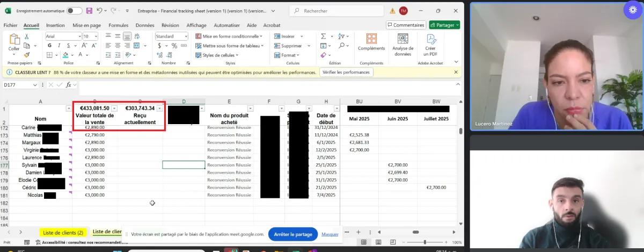
Task: Click the purple Save icon
Action: click(x=89, y=11)
